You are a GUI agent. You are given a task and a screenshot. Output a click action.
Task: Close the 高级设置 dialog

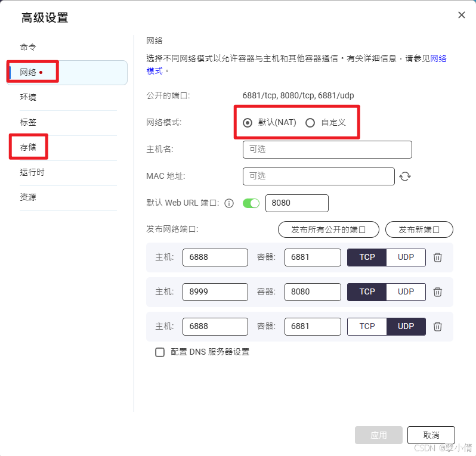pyautogui.click(x=462, y=15)
